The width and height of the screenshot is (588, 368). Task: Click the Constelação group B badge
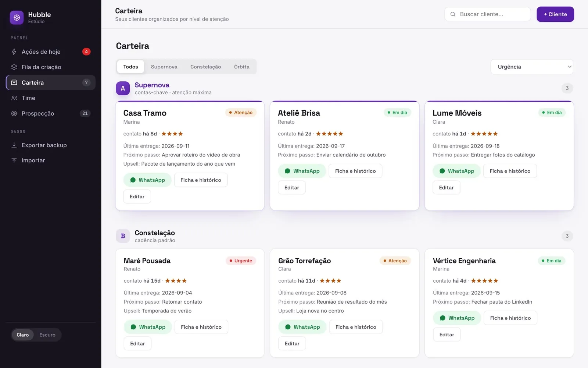click(123, 236)
